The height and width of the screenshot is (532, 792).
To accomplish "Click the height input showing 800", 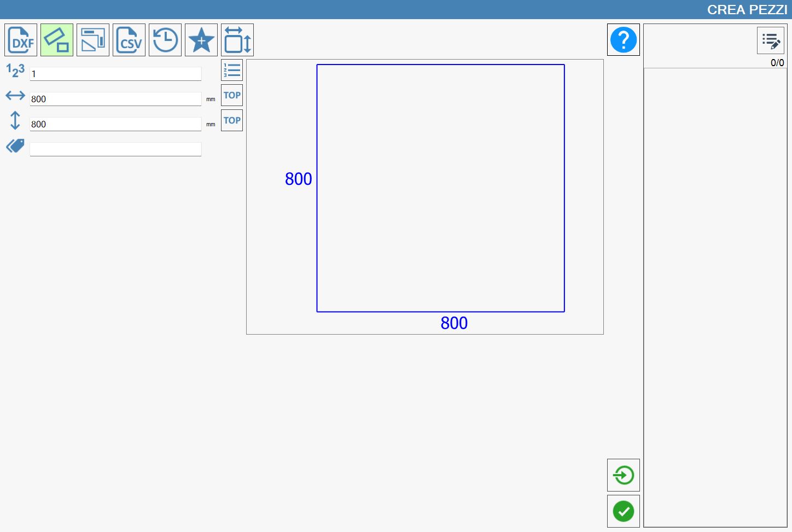I will click(x=115, y=124).
